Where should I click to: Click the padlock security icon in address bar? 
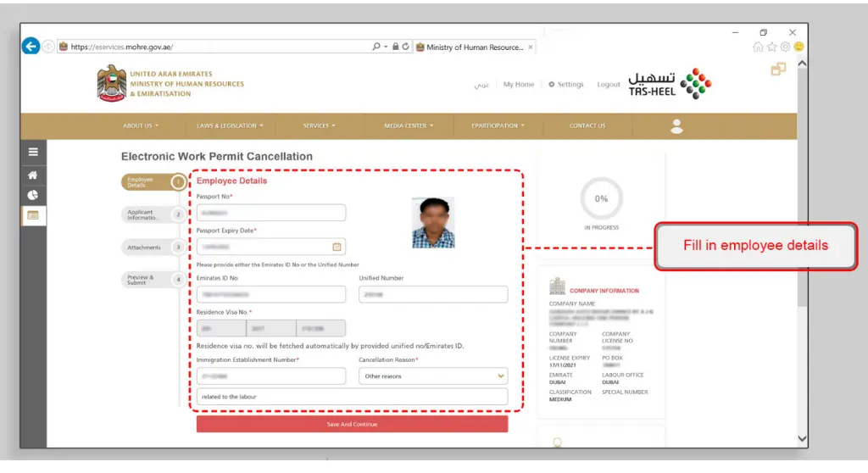395,47
